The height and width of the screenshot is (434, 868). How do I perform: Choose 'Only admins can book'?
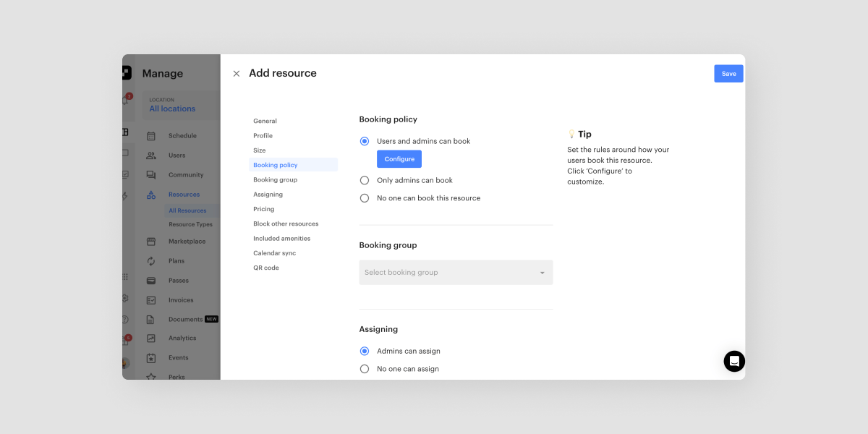364,179
